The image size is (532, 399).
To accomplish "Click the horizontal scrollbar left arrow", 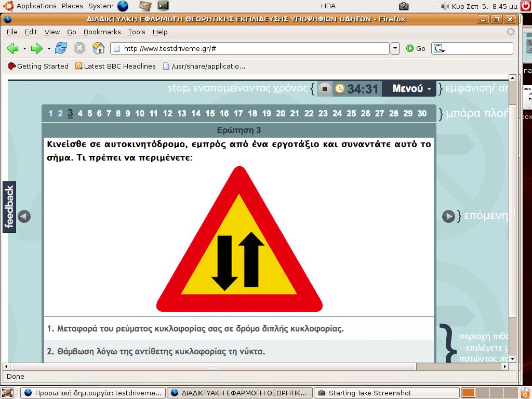I will (x=6, y=366).
